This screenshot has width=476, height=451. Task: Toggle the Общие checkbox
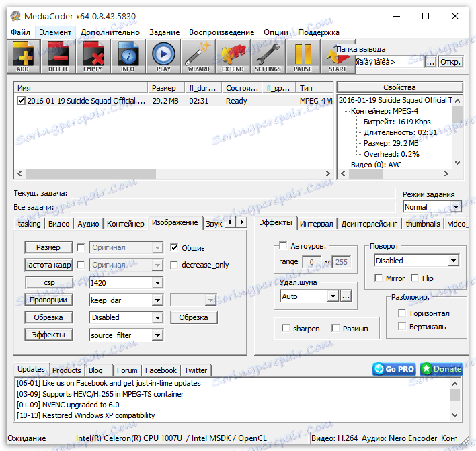click(174, 247)
